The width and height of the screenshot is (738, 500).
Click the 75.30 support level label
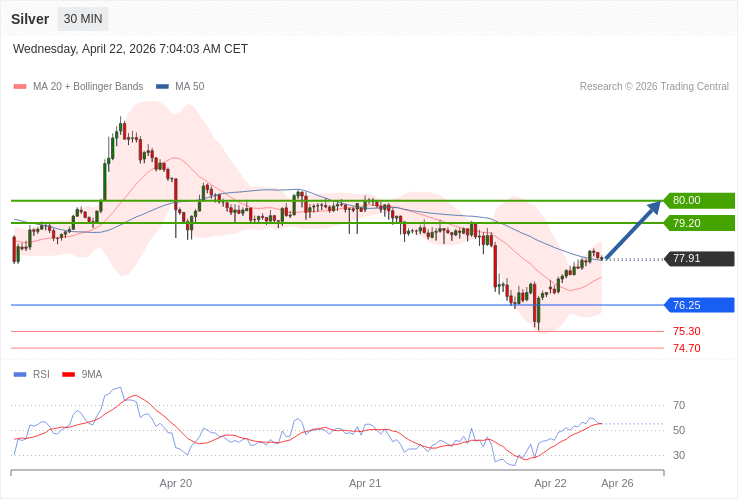coord(686,331)
